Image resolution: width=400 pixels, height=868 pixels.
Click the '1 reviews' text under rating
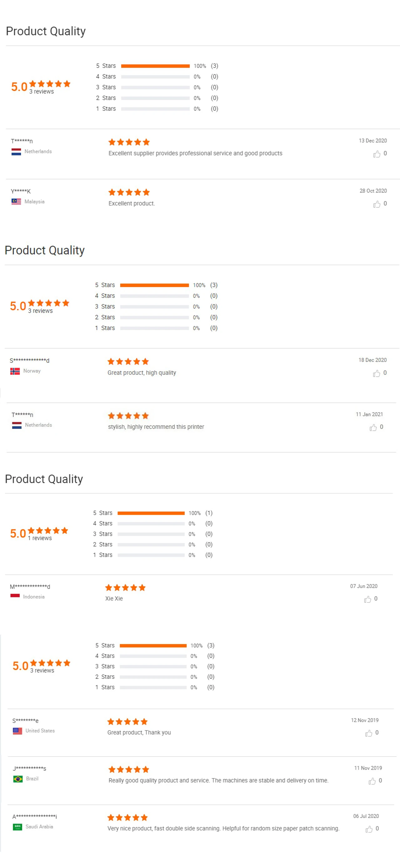coord(40,538)
